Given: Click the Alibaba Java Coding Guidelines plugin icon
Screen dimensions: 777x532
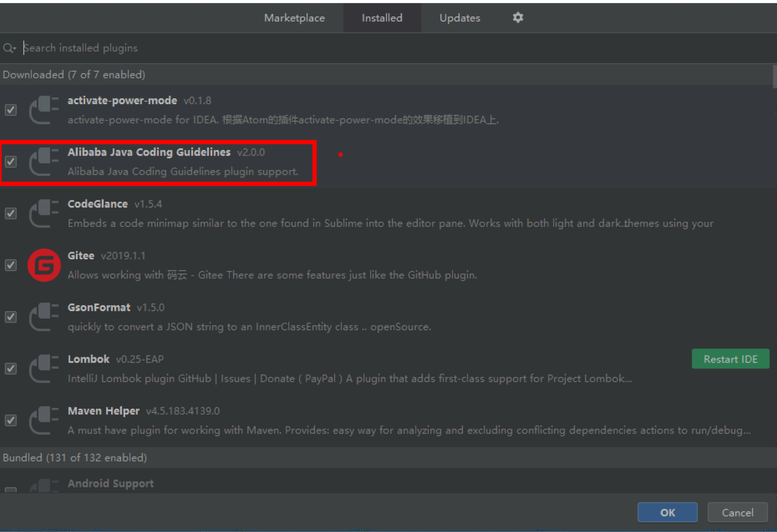Looking at the screenshot, I should click(43, 162).
